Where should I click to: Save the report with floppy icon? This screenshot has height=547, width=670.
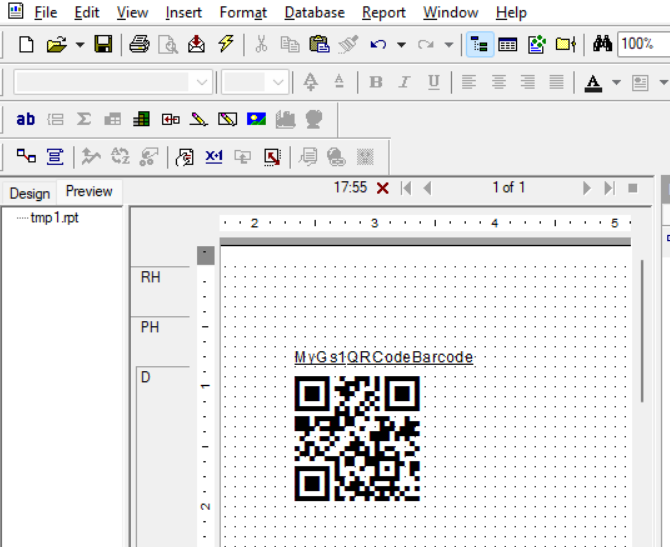(x=103, y=44)
